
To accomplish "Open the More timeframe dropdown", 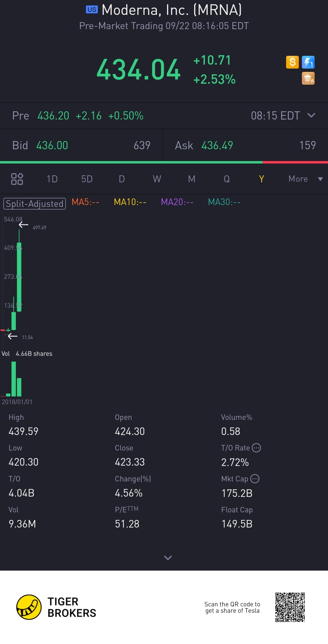I will (x=305, y=179).
